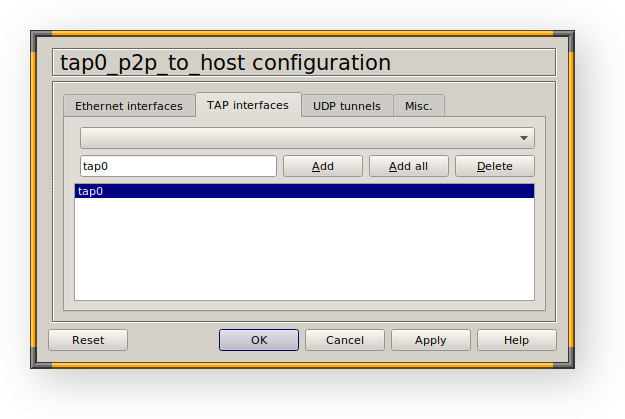This screenshot has height=419, width=625.
Task: Click the Reset button
Action: 88,340
